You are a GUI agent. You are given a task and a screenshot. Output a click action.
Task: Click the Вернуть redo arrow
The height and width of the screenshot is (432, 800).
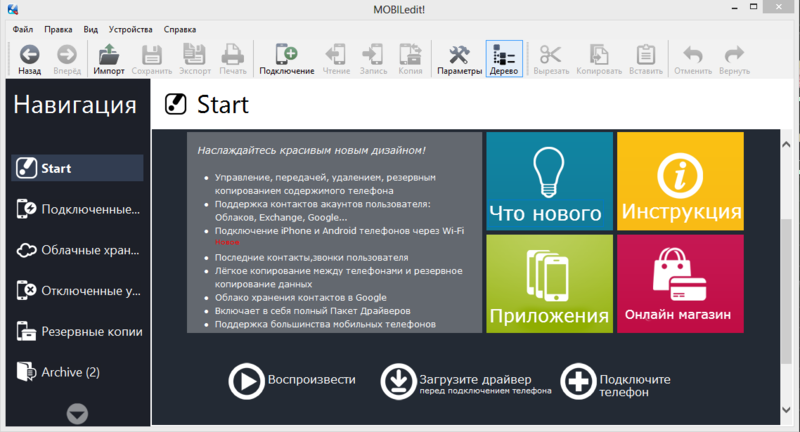pos(734,55)
